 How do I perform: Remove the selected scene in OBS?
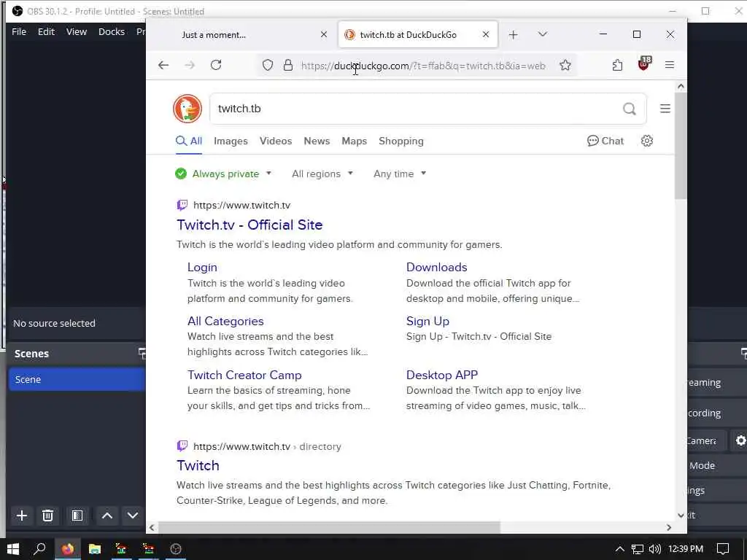point(47,516)
